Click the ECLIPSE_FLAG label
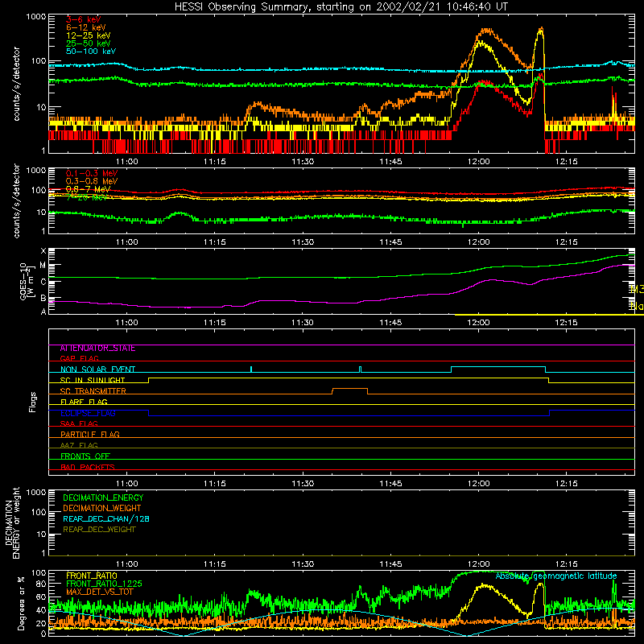The height and width of the screenshot is (644, 644). [88, 413]
